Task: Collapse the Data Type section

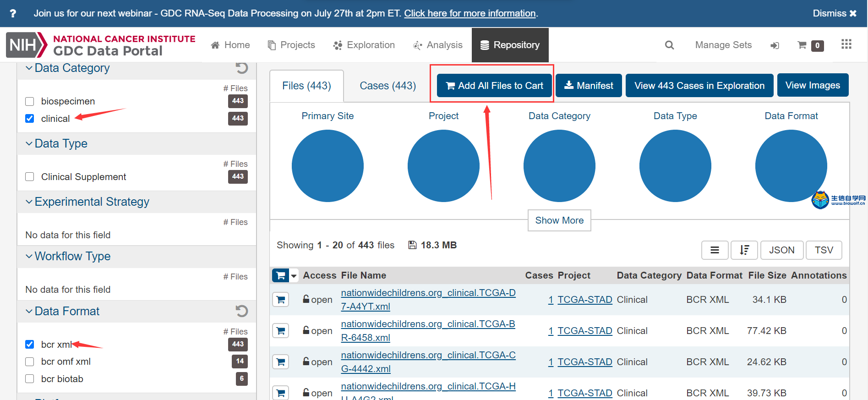Action: pyautogui.click(x=56, y=143)
